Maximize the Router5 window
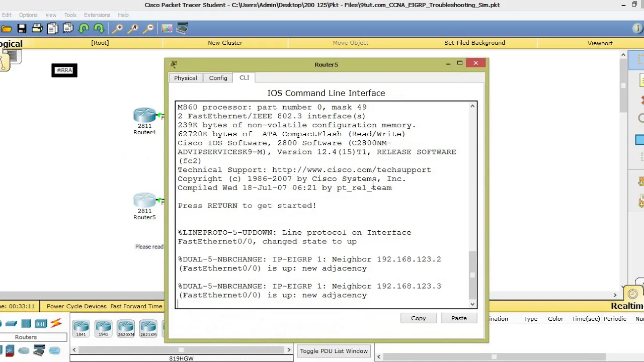Screen dimensions: 644x362 click(x=460, y=63)
